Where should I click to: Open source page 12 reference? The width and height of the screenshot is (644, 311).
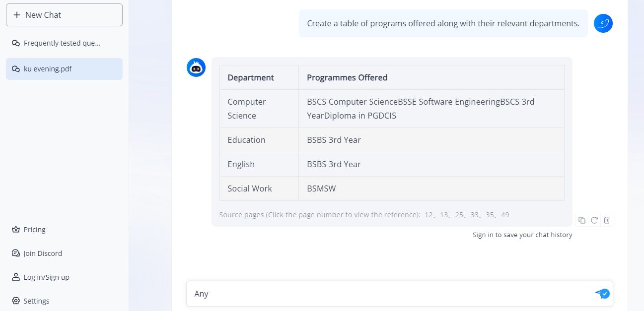(428, 215)
